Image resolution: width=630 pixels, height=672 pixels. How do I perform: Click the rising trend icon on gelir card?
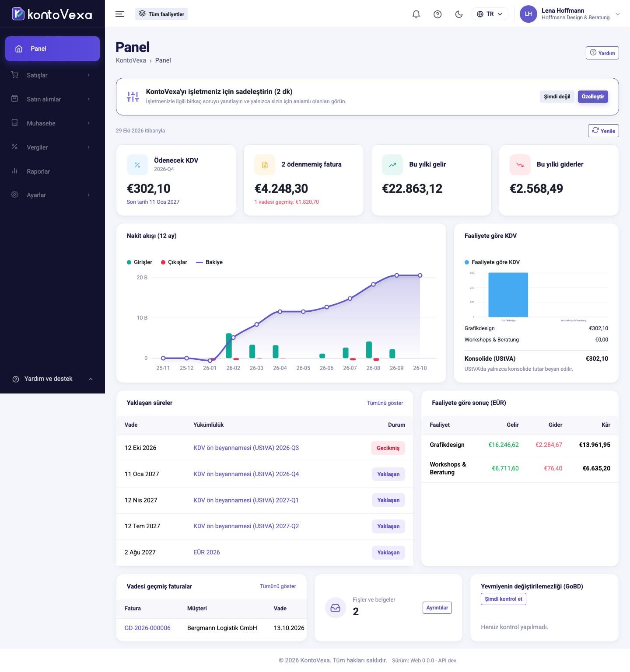click(392, 165)
